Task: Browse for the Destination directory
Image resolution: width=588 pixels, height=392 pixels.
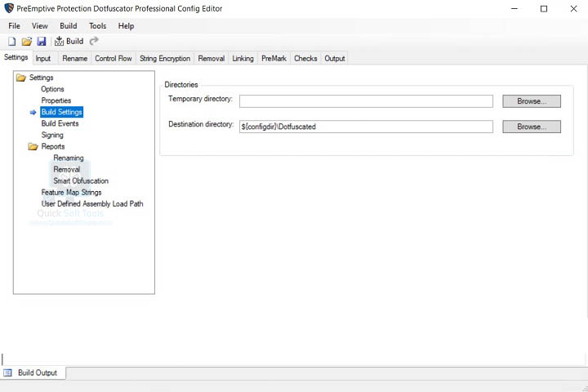Action: tap(532, 127)
